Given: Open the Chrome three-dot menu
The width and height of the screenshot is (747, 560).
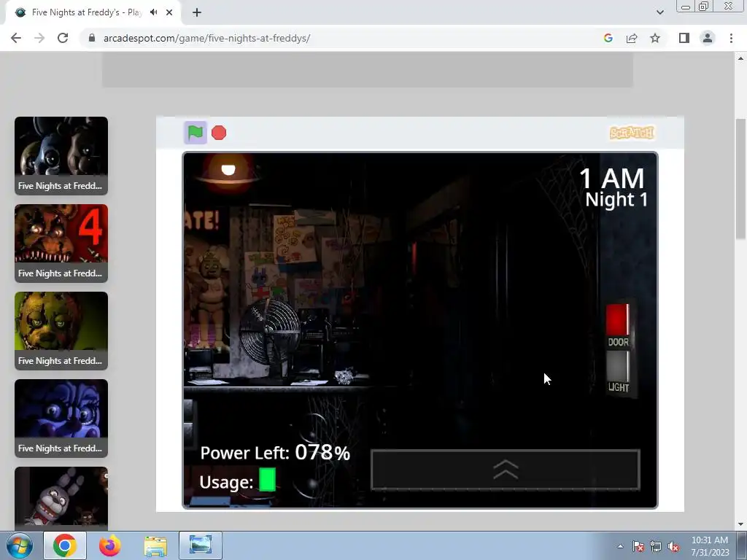Looking at the screenshot, I should [731, 38].
